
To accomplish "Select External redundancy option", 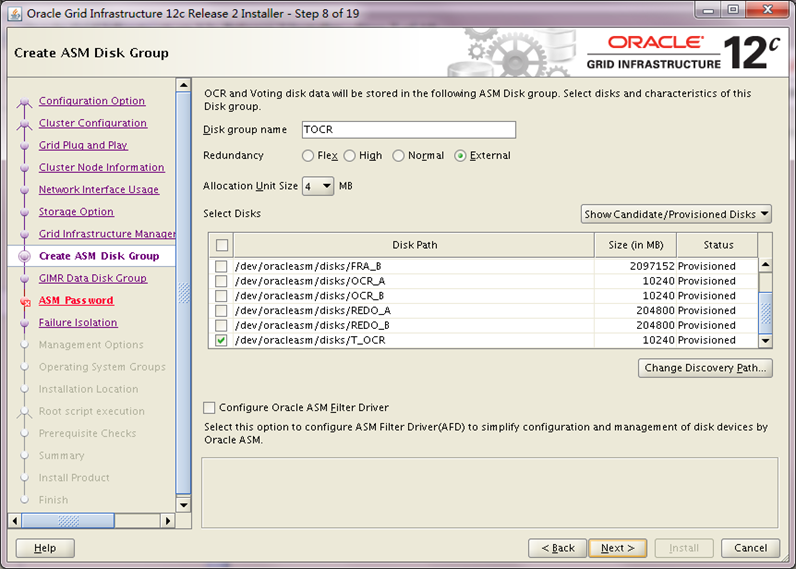I will tap(460, 156).
